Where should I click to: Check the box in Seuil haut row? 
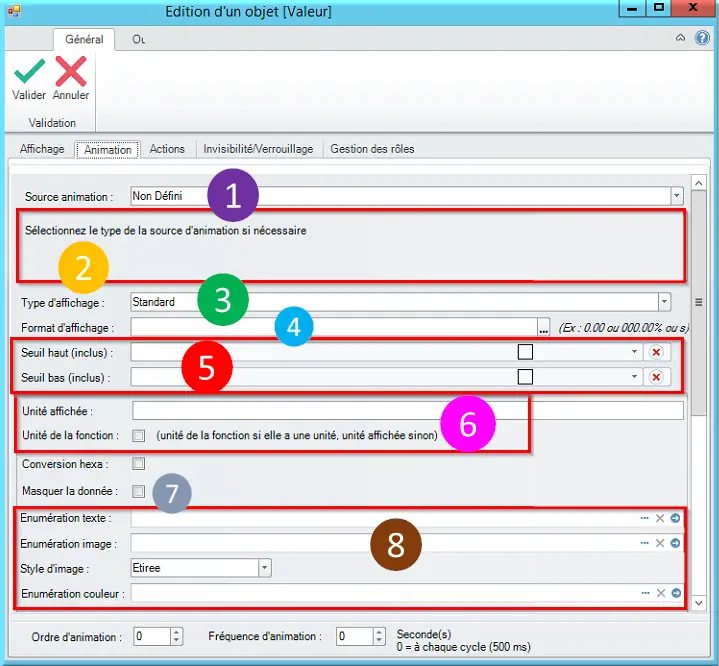click(x=525, y=352)
